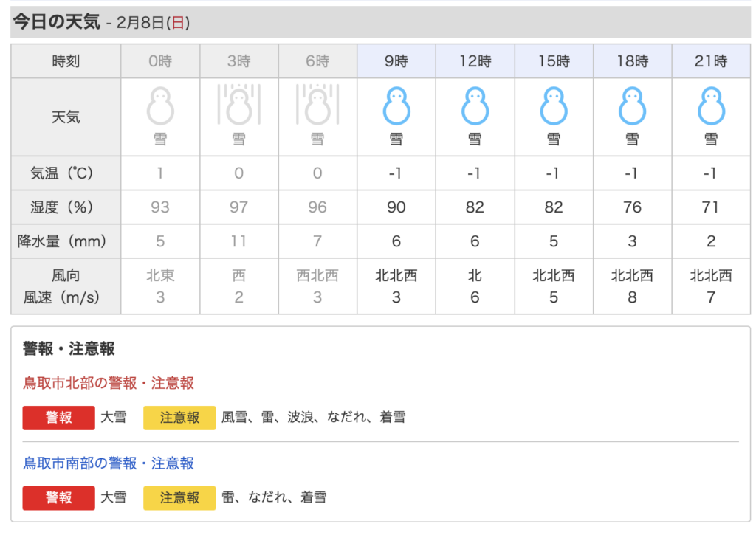The image size is (756, 535).
Task: Click the 時刻 header cell
Action: point(66,61)
